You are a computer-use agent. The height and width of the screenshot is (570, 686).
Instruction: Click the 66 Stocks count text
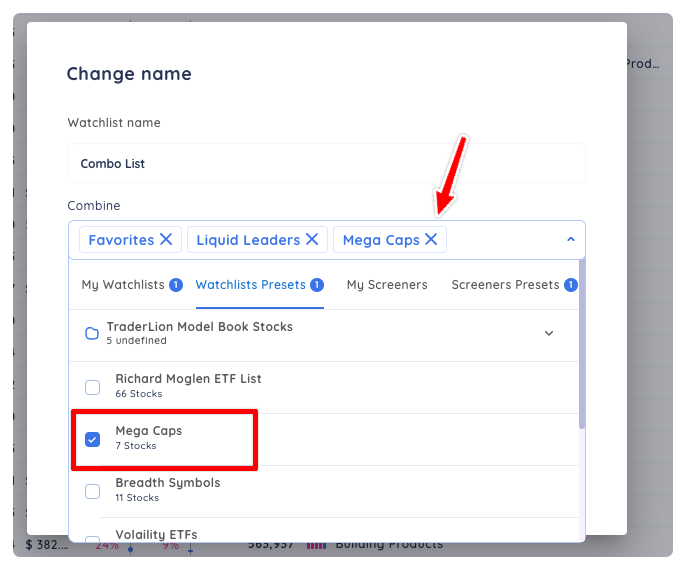pos(139,394)
